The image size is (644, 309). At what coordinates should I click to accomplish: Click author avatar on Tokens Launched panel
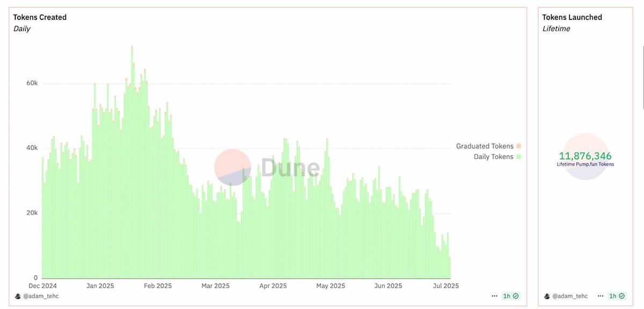(547, 296)
